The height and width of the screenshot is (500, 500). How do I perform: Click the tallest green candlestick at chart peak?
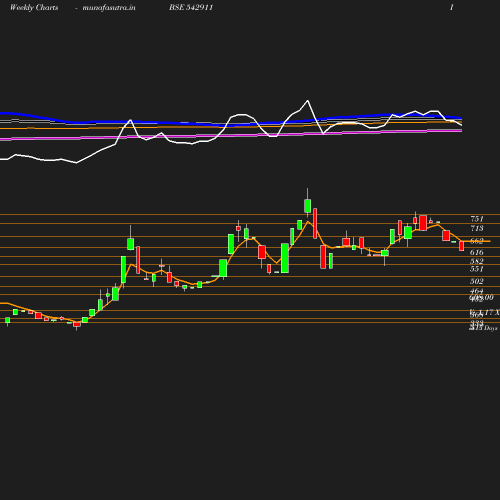click(307, 206)
